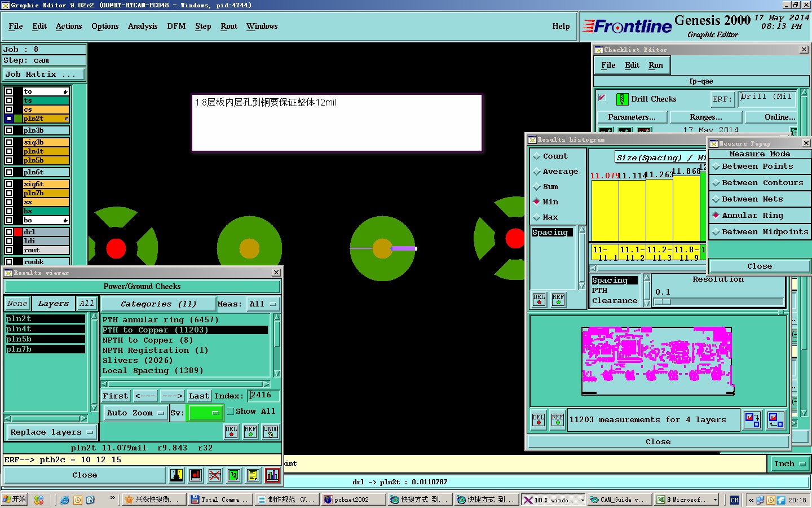Open the Run menu in Checklist Editor

point(656,65)
